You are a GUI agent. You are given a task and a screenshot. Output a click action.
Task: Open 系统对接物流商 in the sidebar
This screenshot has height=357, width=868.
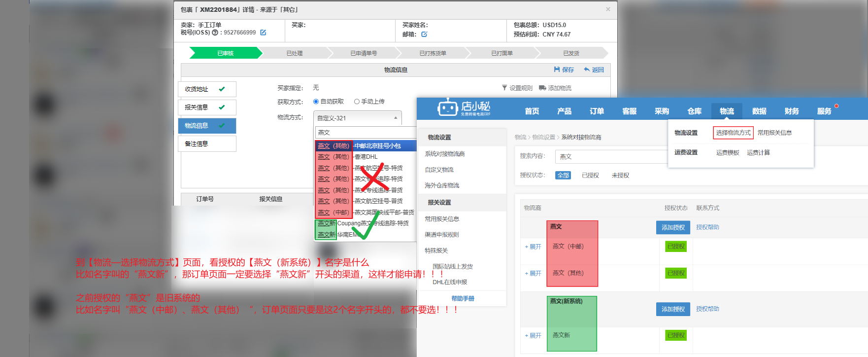(x=445, y=154)
